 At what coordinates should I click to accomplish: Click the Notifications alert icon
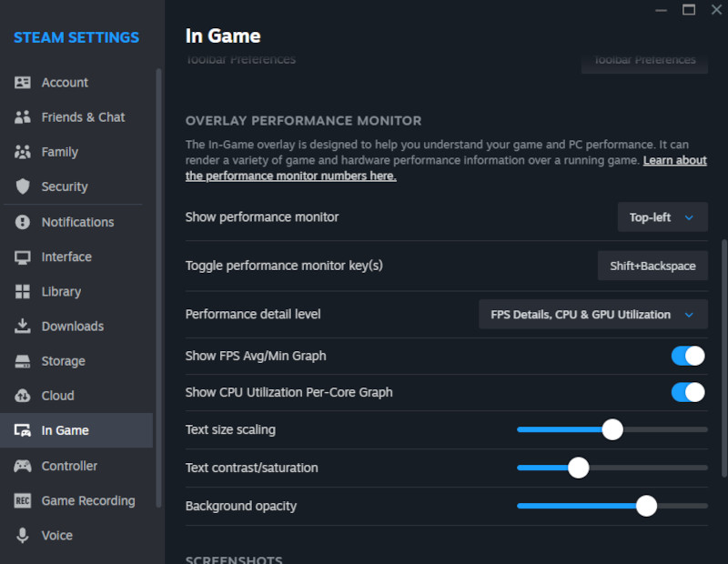23,222
